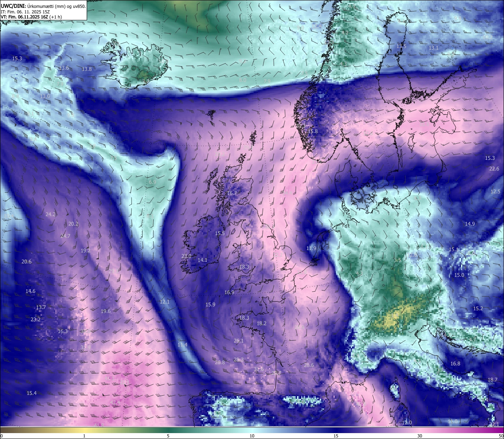Click the 16.3 value on the left
This screenshot has height=439, width=504.
[63, 332]
